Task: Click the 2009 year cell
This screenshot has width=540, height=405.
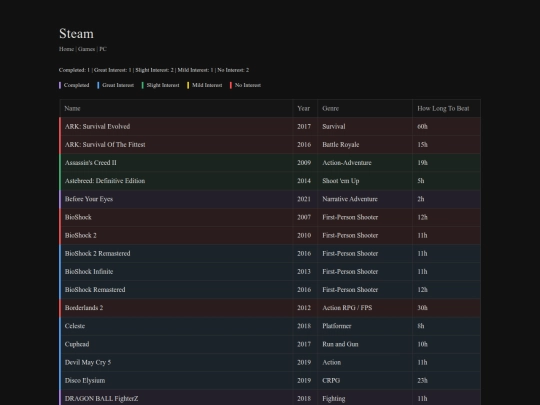Action: 304,163
